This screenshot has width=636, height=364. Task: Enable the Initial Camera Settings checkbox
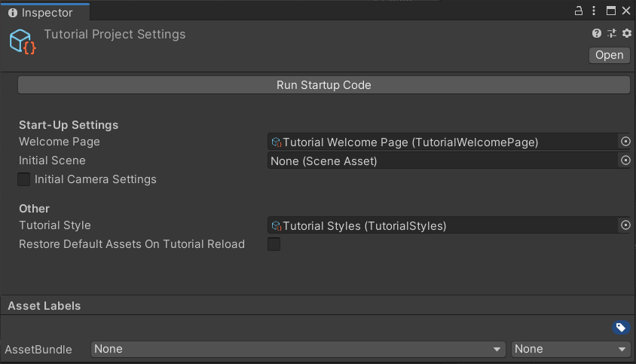point(24,179)
